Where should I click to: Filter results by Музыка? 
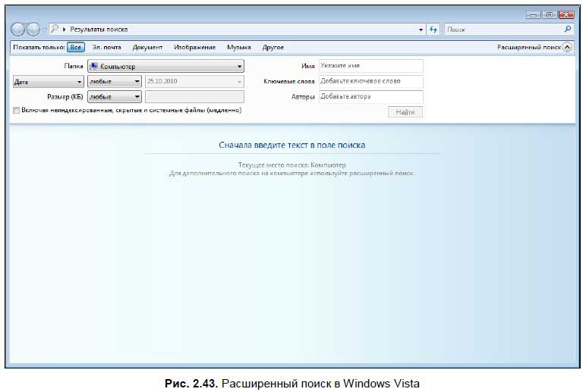[x=239, y=48]
